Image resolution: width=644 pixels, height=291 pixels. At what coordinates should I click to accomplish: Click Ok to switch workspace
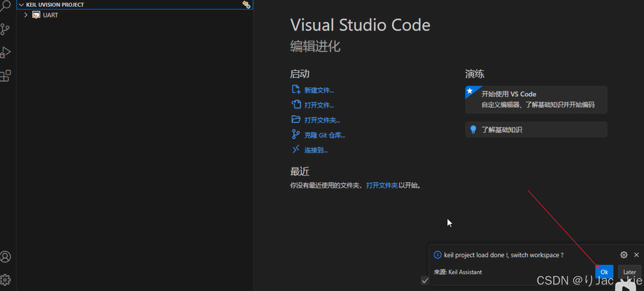tap(604, 272)
